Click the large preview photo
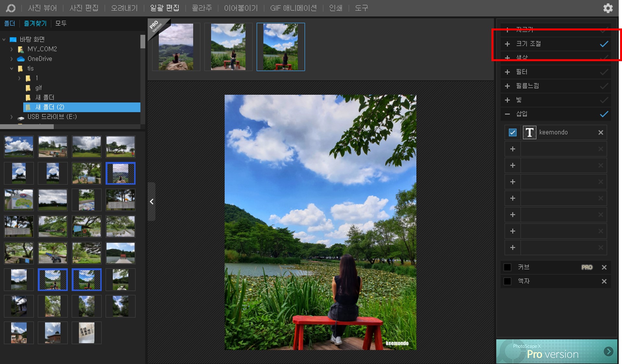Viewport: 622px width, 364px height. [x=320, y=222]
